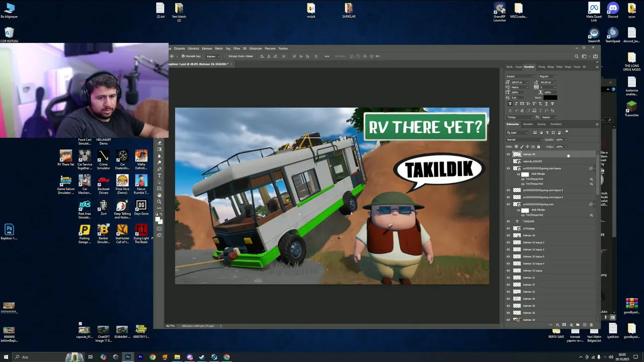The width and height of the screenshot is (644, 362).
Task: Create a new adjustment layer from the panel footer
Action: point(571,325)
